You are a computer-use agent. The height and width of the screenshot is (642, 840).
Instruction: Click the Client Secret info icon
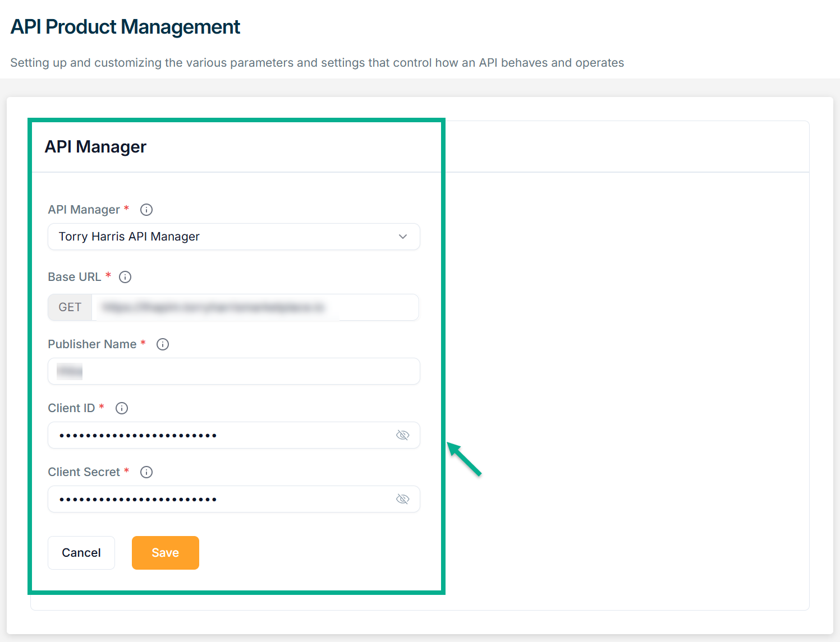click(146, 472)
